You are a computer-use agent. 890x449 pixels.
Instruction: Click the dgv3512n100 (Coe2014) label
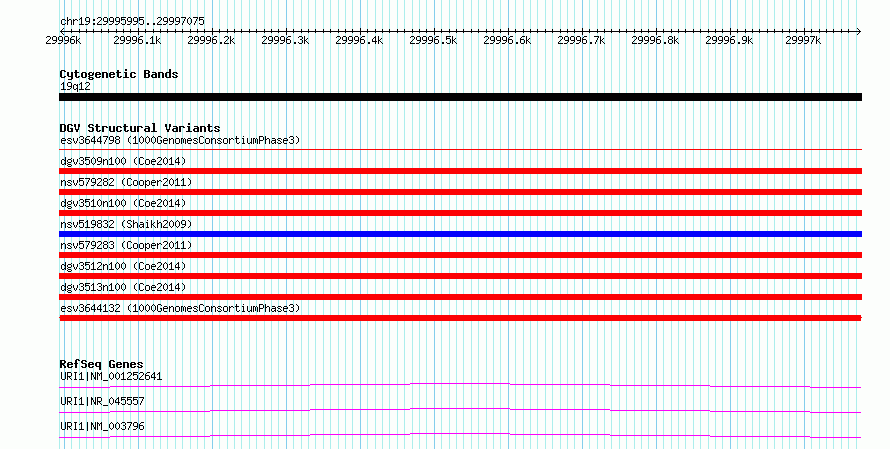tap(123, 266)
